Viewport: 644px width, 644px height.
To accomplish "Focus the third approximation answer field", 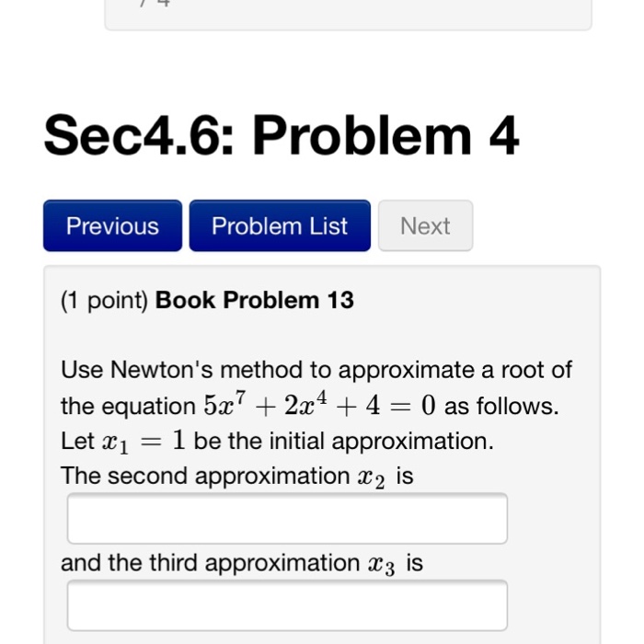I will pos(287,604).
